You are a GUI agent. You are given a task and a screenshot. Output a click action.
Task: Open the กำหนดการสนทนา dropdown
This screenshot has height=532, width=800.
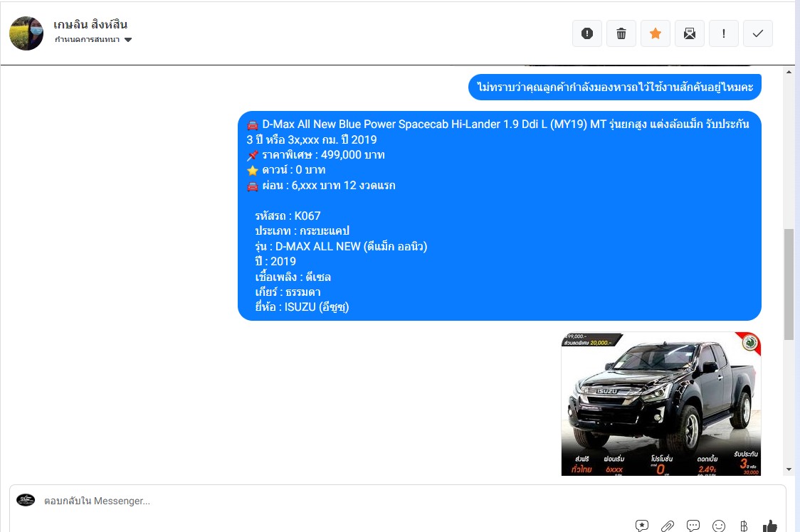click(93, 40)
